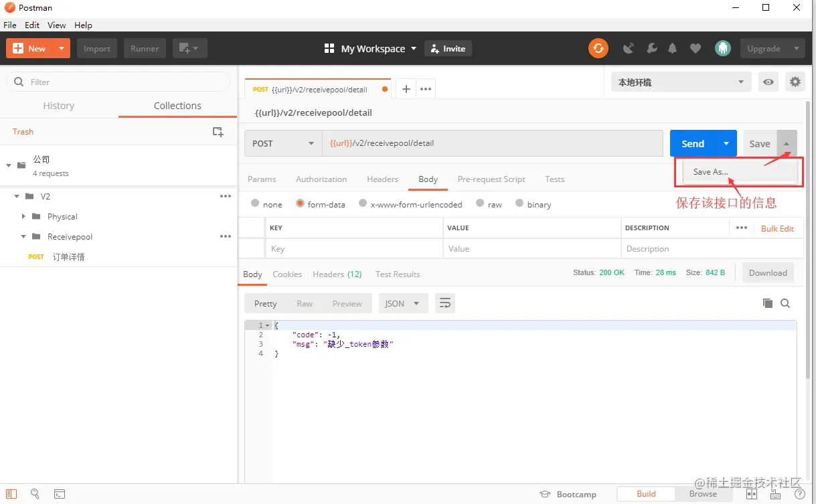Switch to the Headers request tab

[382, 179]
